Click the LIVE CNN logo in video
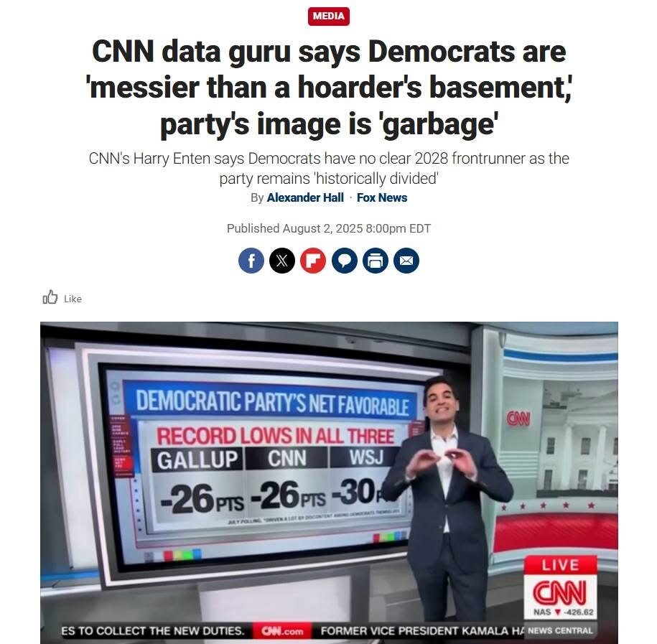657x644 pixels. pos(560,587)
